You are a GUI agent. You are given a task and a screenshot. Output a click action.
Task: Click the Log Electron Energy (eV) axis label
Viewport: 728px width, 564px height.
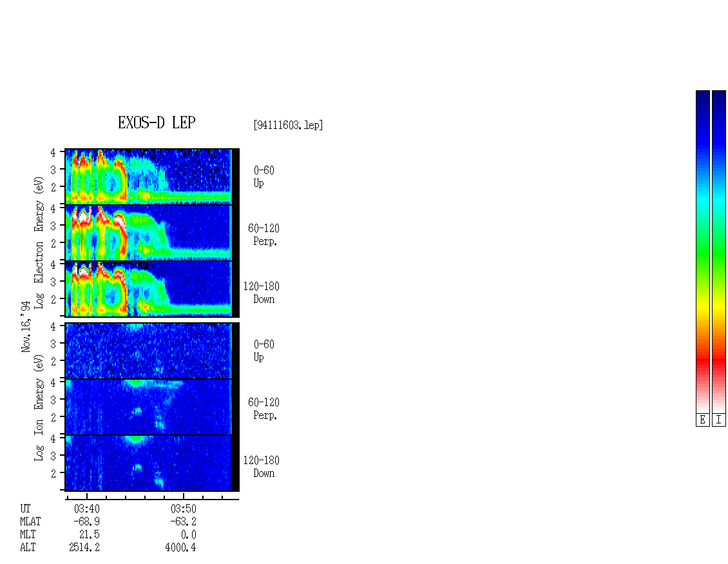click(x=39, y=242)
